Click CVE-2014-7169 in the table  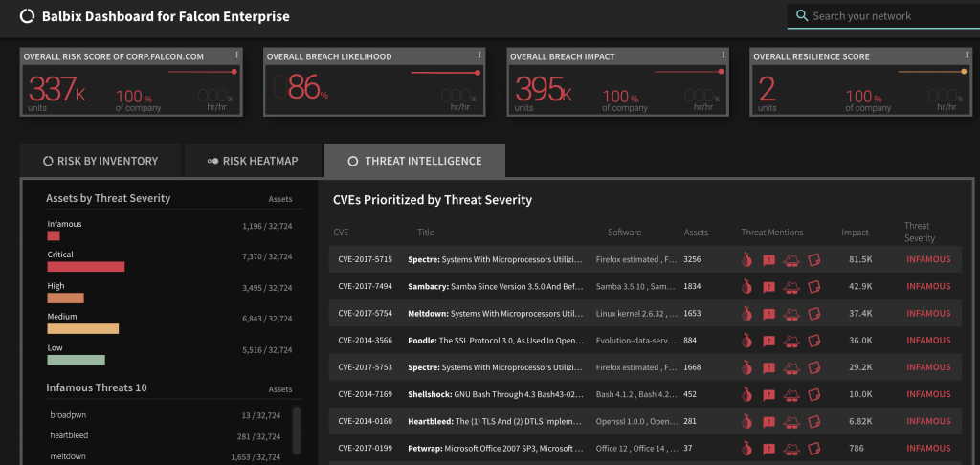pyautogui.click(x=365, y=394)
